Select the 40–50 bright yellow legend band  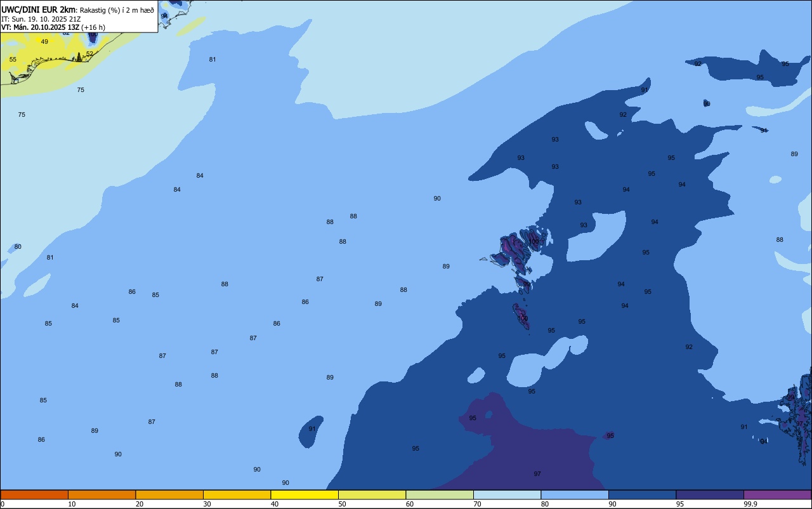pos(304,494)
